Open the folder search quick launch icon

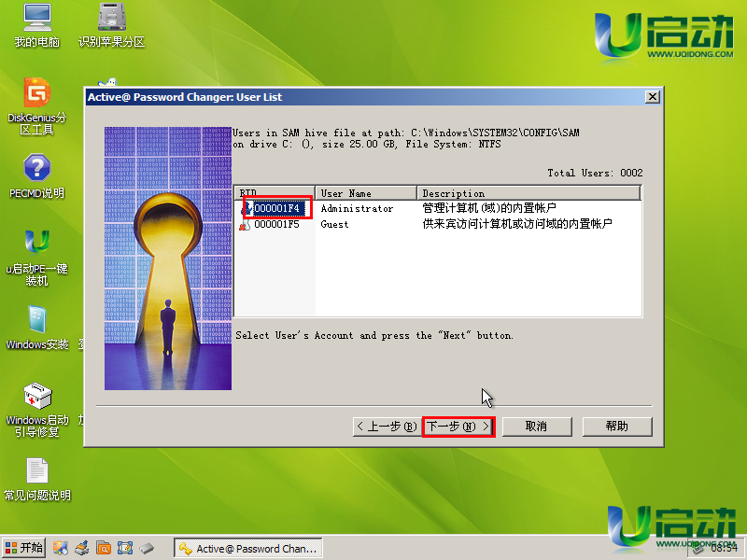104,548
